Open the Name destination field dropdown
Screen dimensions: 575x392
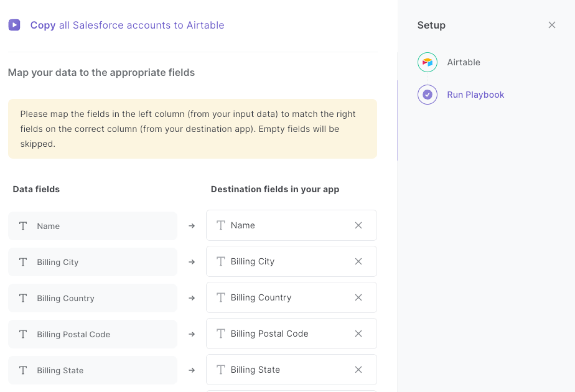[291, 225]
